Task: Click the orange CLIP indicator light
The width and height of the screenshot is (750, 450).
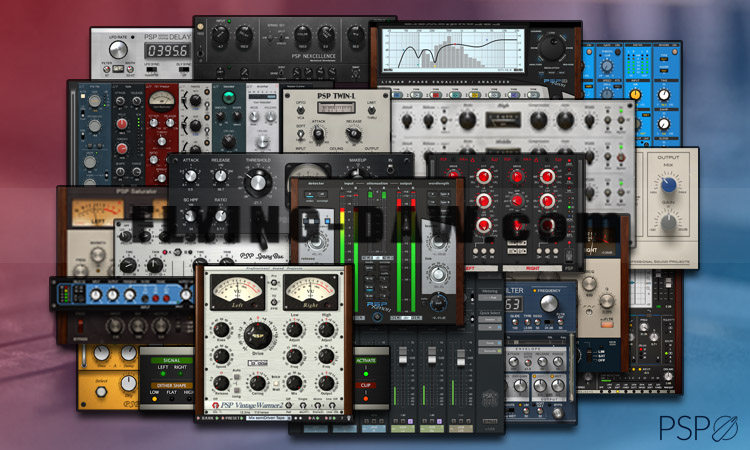Action: 366,398
